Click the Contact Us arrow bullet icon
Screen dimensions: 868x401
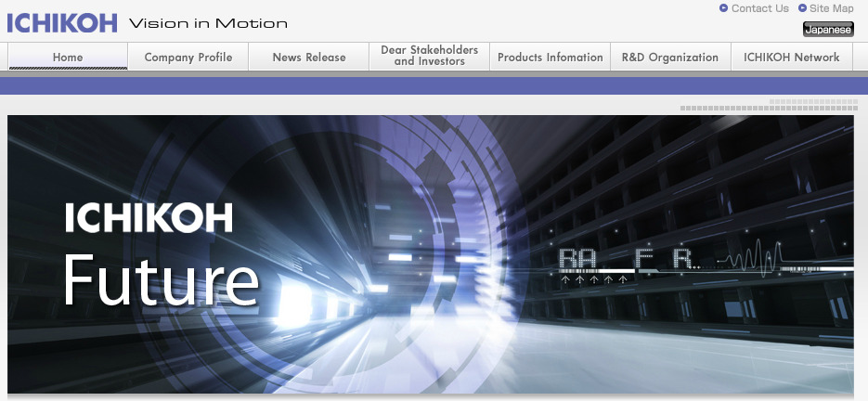click(723, 7)
